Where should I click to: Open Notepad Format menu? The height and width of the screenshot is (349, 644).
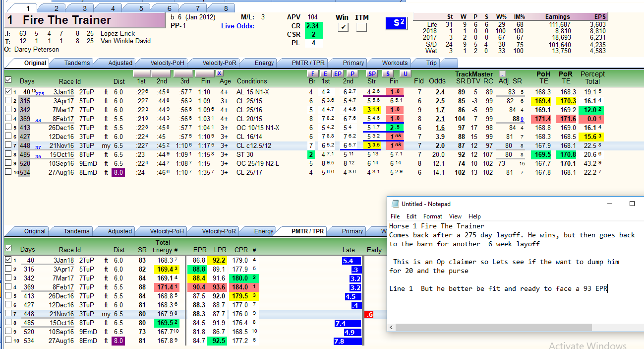tap(433, 216)
